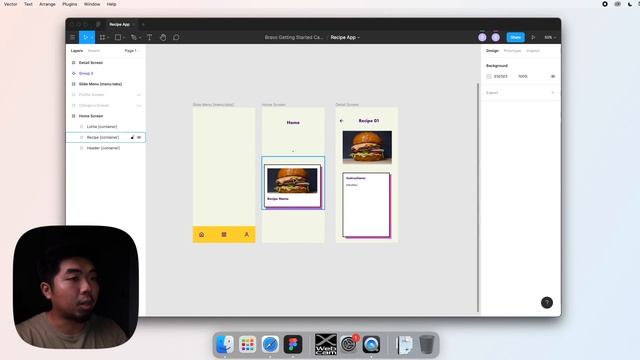
Task: Click the first collaborator avatar
Action: [482, 37]
